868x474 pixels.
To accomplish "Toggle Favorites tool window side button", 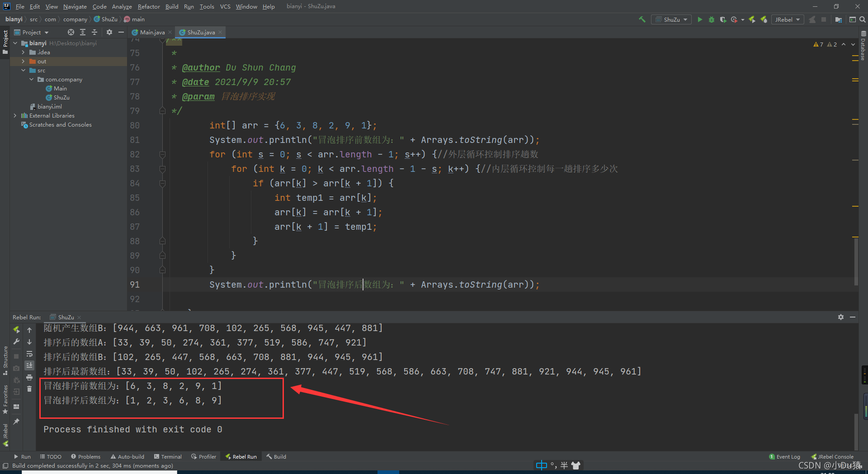I will coord(5,399).
